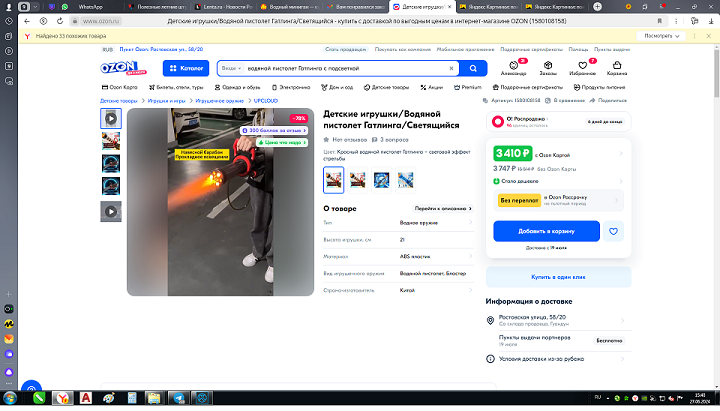
Task: Open the Yandex Browser taskbar icon
Action: click(x=62, y=398)
